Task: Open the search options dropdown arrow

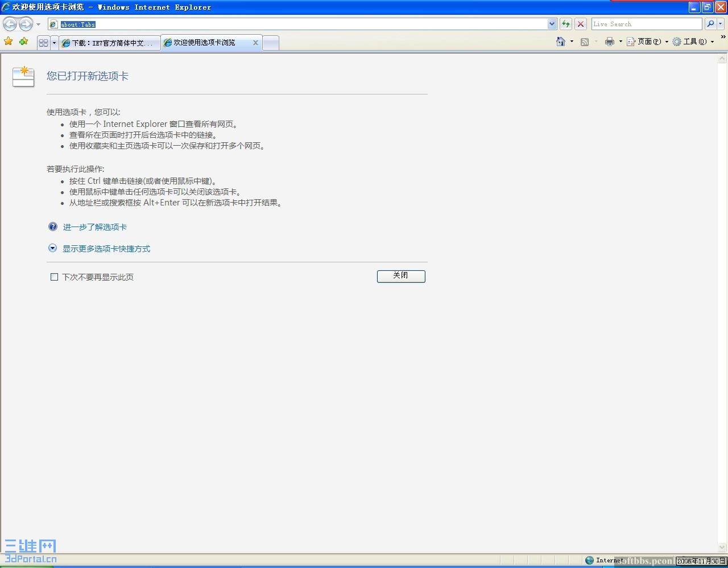Action: 721,24
